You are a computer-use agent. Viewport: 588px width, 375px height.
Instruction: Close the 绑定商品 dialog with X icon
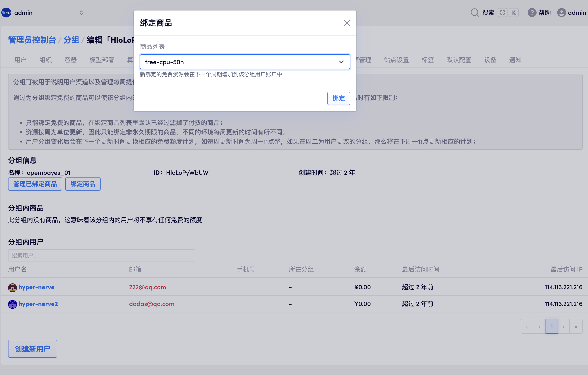[x=347, y=23]
